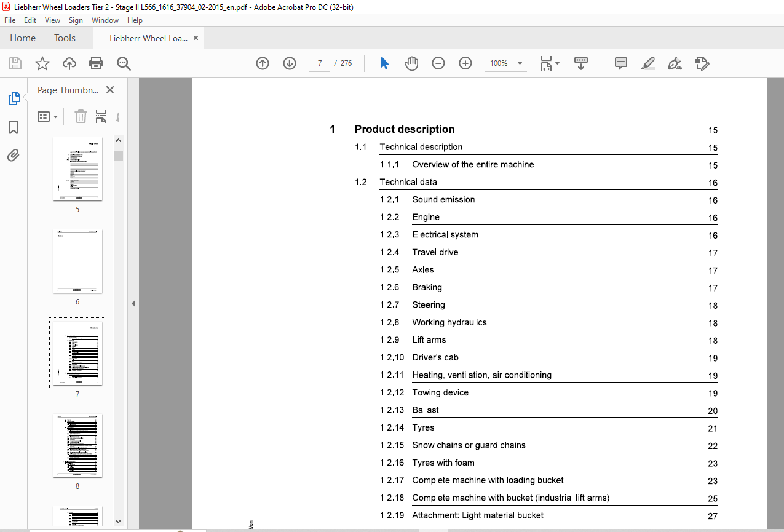The height and width of the screenshot is (532, 784).
Task: Click the Tyres with foam entry
Action: click(443, 463)
